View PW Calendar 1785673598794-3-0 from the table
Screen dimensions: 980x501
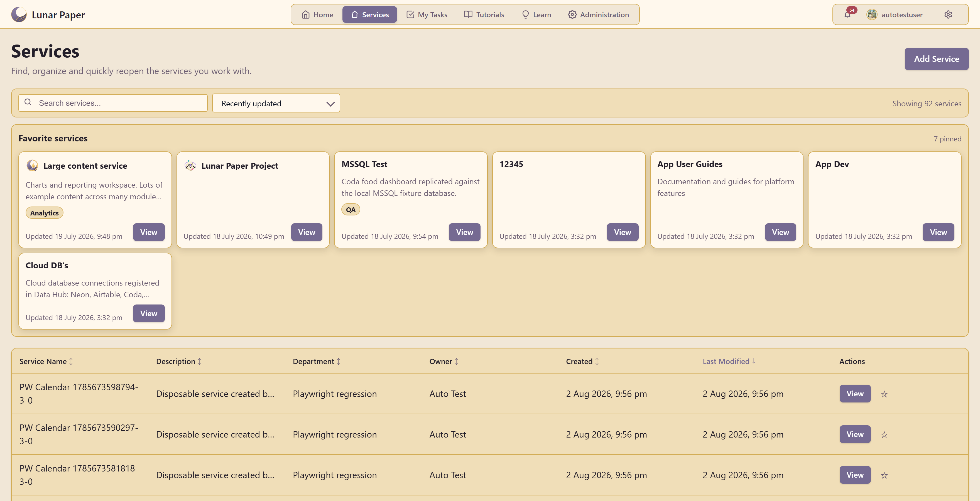(x=855, y=394)
